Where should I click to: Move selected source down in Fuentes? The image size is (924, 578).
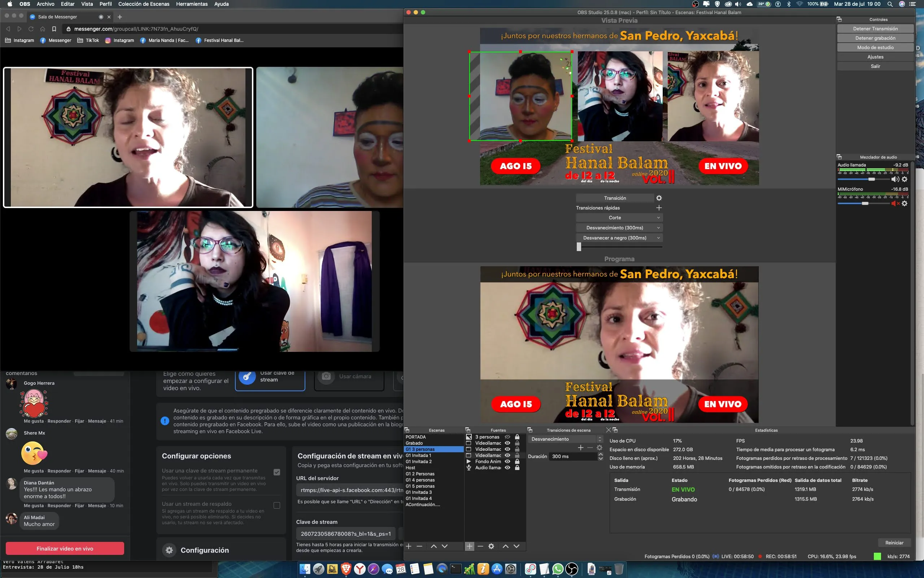(516, 546)
